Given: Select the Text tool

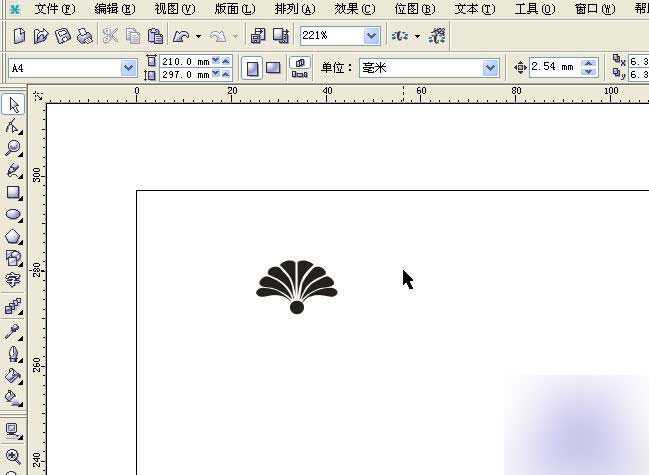Looking at the screenshot, I should point(13,280).
